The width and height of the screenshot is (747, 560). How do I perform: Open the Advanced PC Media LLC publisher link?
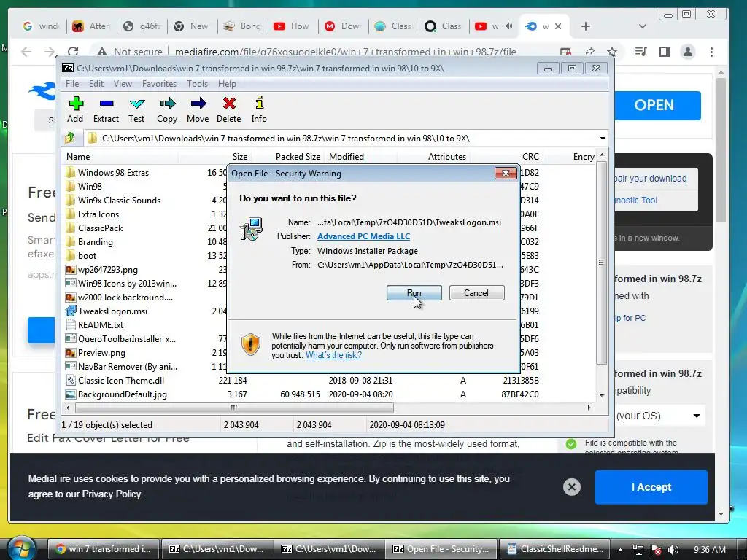point(363,236)
